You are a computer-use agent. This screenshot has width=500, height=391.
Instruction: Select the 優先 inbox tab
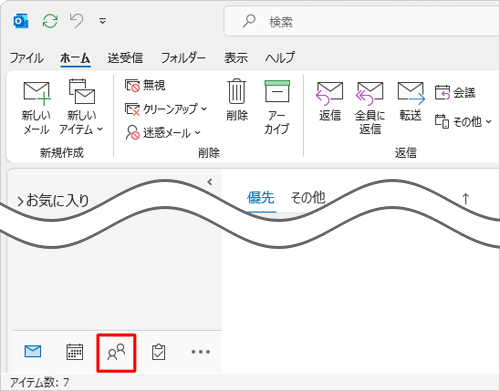261,198
